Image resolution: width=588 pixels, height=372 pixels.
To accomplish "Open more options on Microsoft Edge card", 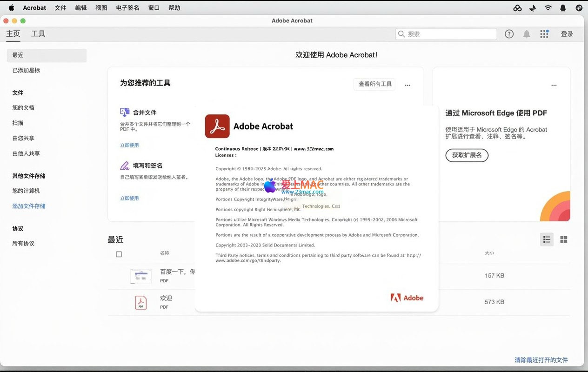I will click(x=554, y=85).
